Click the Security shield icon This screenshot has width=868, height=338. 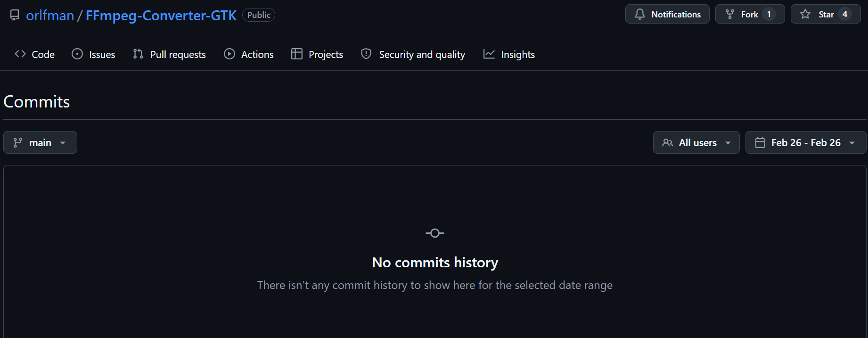coord(366,54)
